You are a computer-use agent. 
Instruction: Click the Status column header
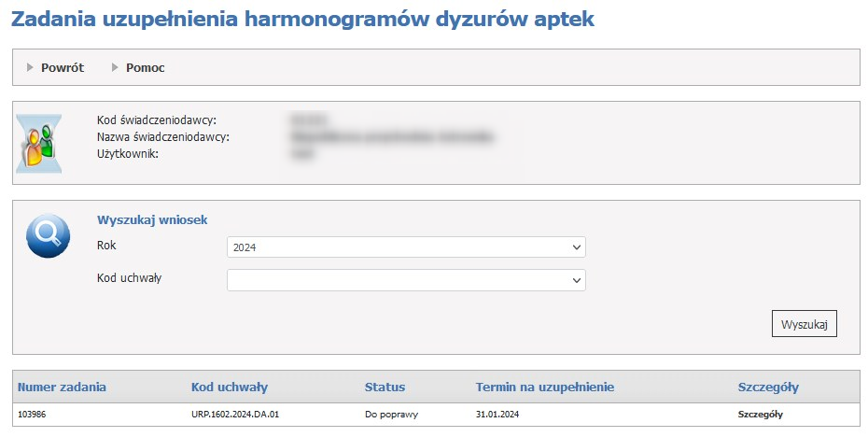tap(385, 387)
